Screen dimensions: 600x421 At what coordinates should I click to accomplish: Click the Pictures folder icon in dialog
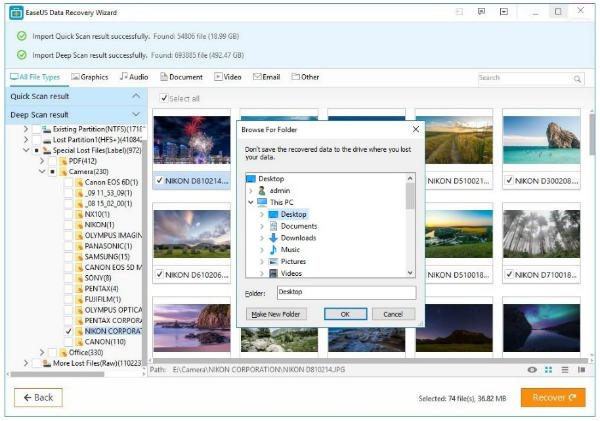pos(273,261)
